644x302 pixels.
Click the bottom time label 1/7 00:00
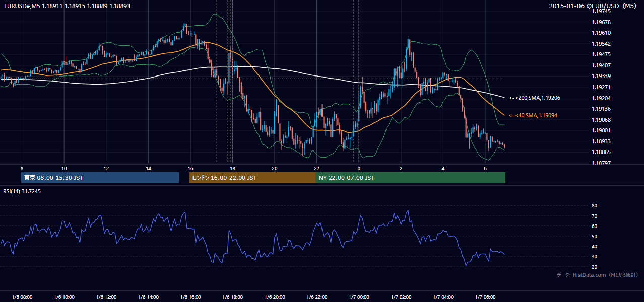[359, 297]
